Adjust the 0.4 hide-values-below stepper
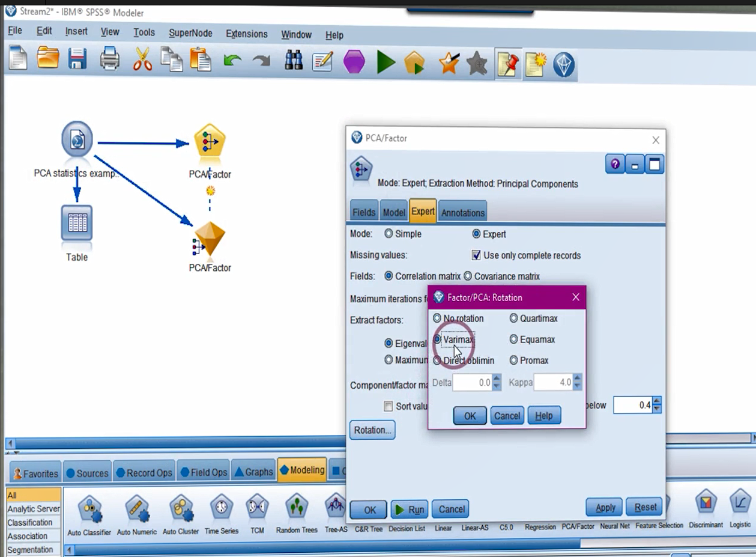 tap(657, 402)
